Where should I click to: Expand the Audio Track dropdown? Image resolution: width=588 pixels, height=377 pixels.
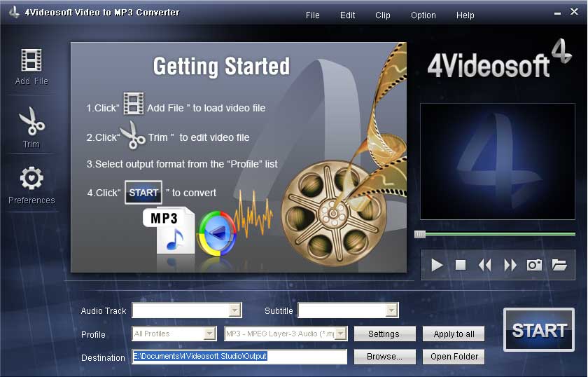(234, 310)
